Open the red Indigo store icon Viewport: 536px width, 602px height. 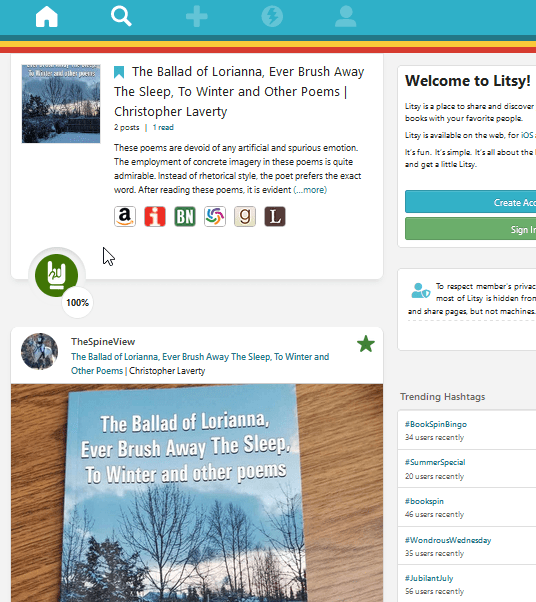click(x=155, y=217)
